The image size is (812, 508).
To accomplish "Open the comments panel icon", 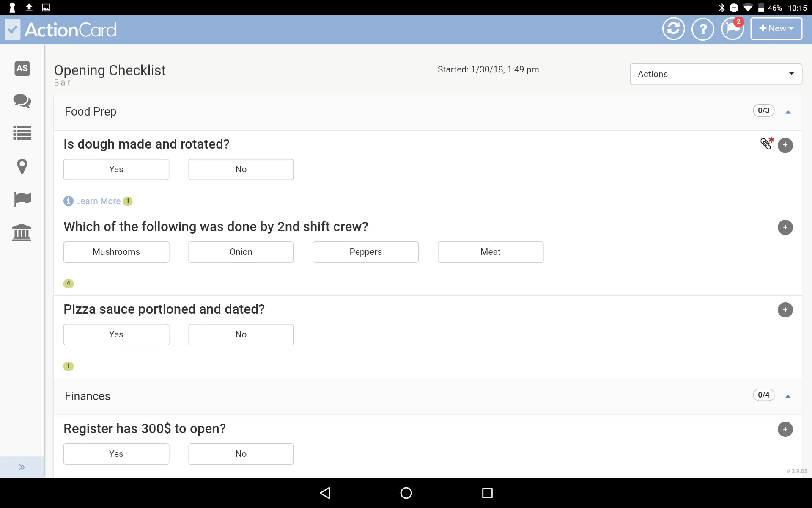I will (22, 101).
